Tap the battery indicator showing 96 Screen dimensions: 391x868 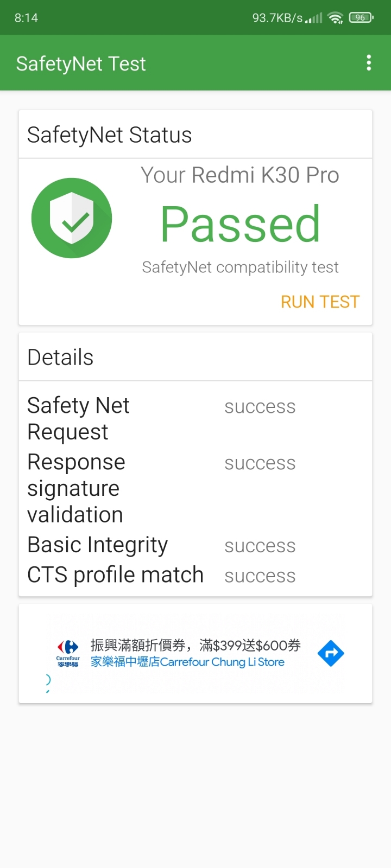[361, 18]
